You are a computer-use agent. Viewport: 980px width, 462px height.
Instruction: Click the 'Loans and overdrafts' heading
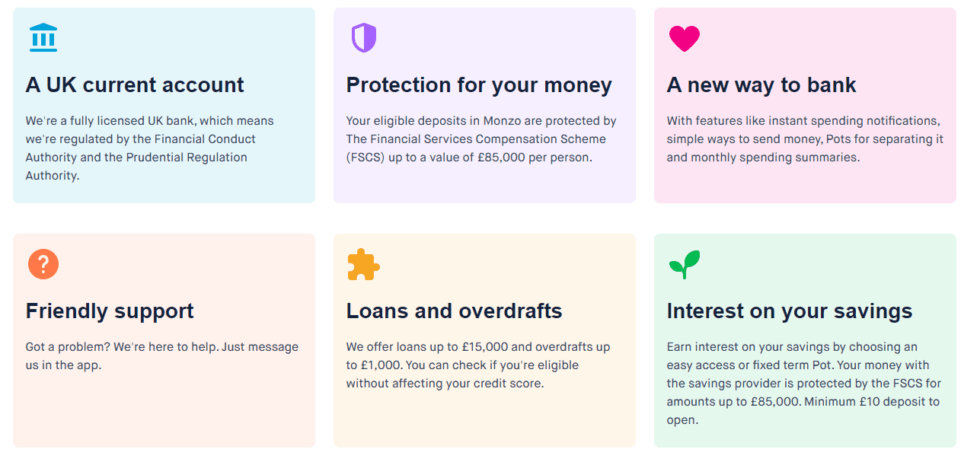click(x=454, y=311)
